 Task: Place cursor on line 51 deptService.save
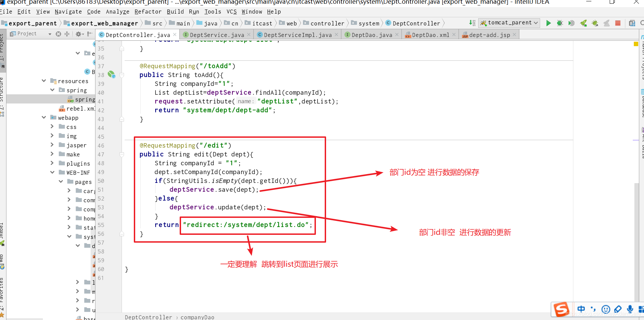pyautogui.click(x=214, y=189)
